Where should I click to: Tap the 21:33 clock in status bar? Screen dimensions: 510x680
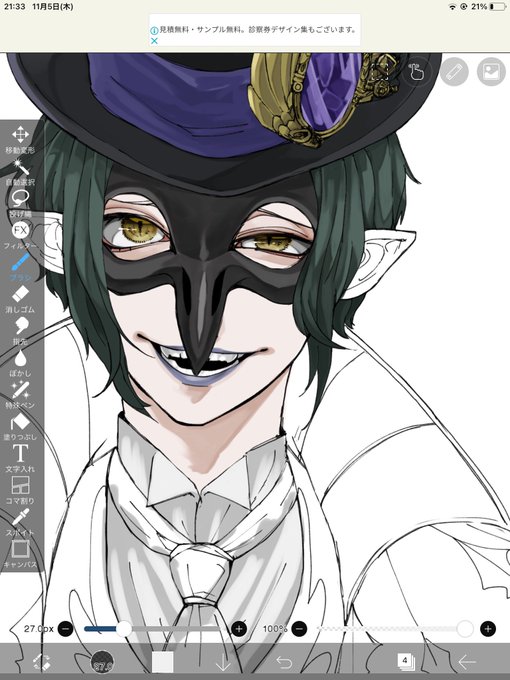(x=15, y=7)
